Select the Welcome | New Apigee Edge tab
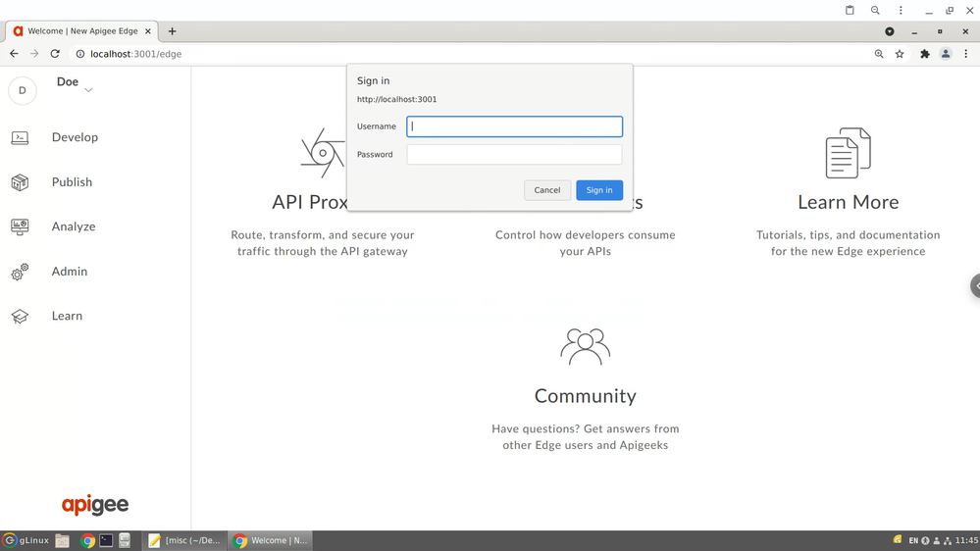Image resolution: width=980 pixels, height=551 pixels. tap(81, 30)
